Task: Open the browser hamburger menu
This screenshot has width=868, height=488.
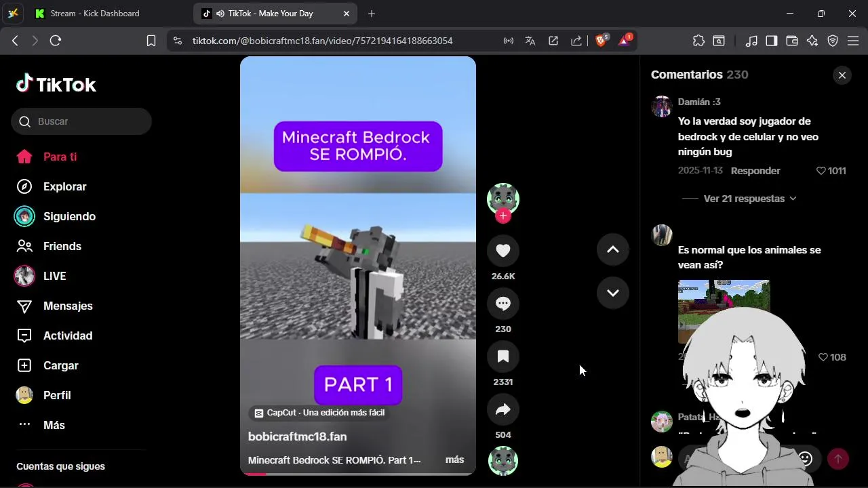Action: (853, 41)
